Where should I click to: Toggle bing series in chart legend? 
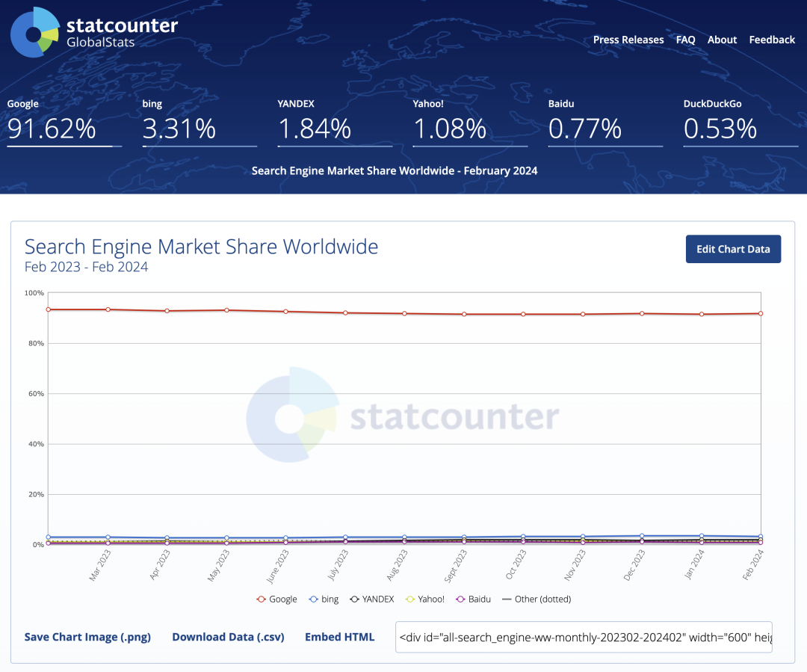coord(324,599)
